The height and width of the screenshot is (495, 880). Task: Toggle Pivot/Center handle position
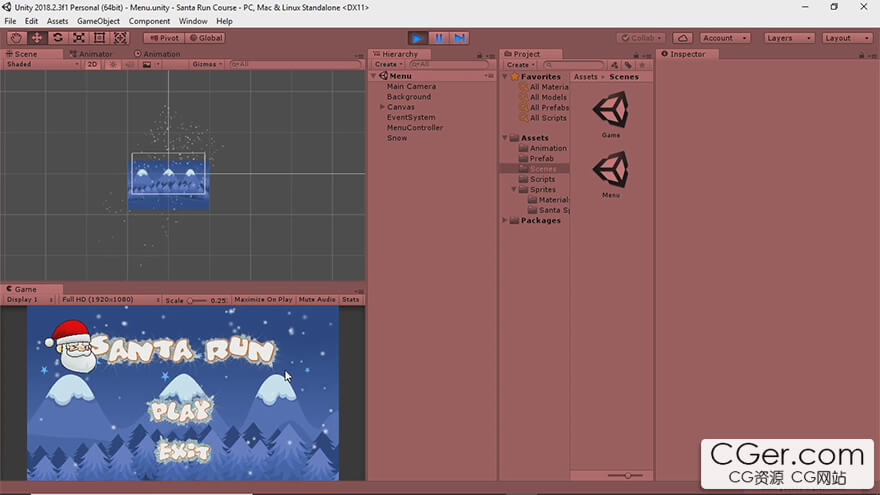click(164, 38)
